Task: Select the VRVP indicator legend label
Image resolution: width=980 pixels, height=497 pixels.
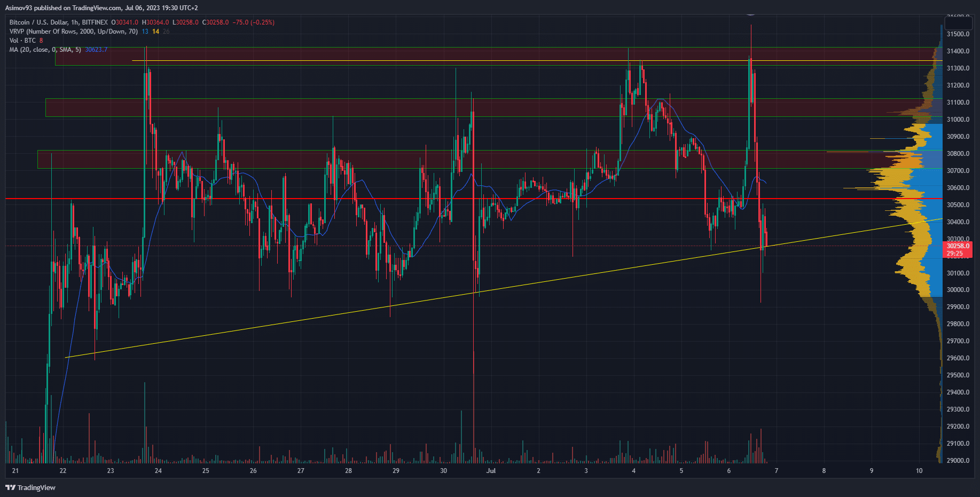Action: pyautogui.click(x=74, y=31)
